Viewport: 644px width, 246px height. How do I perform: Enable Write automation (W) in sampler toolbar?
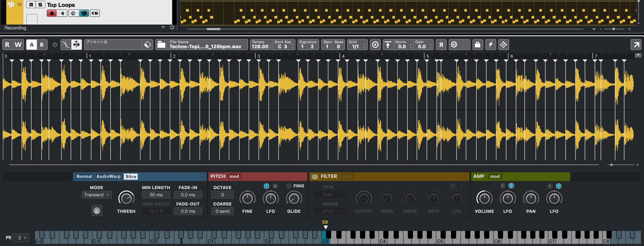pyautogui.click(x=18, y=45)
